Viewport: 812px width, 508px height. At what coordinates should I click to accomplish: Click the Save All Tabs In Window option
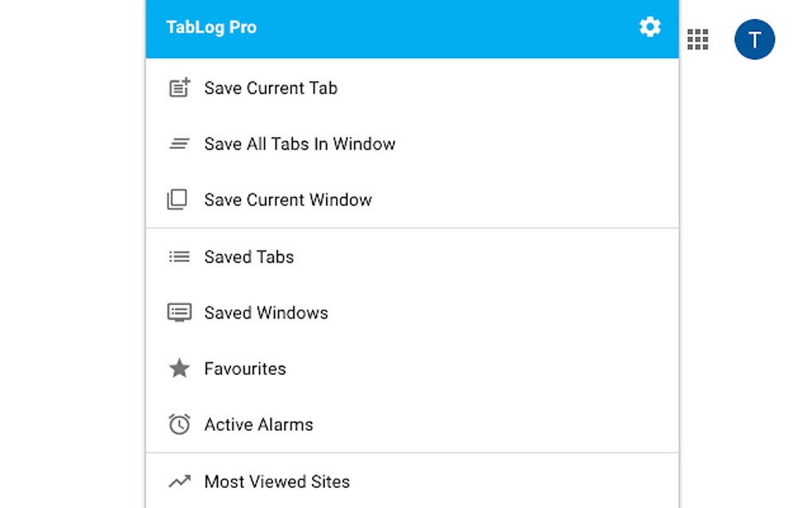300,144
